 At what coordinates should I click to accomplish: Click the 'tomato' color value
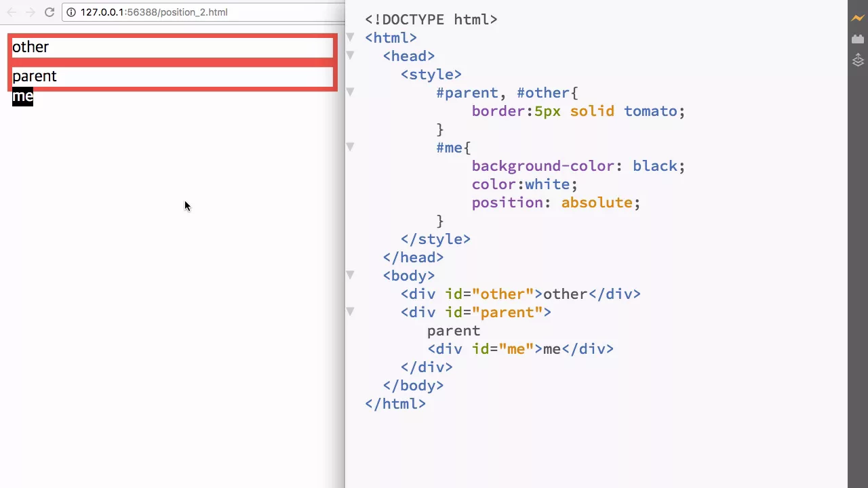(x=650, y=111)
